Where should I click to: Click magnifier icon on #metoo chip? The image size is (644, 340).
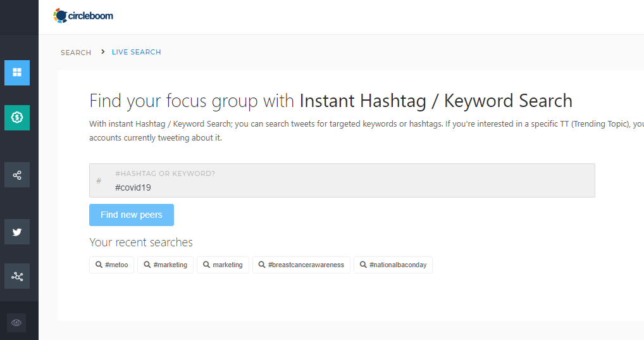pyautogui.click(x=99, y=265)
